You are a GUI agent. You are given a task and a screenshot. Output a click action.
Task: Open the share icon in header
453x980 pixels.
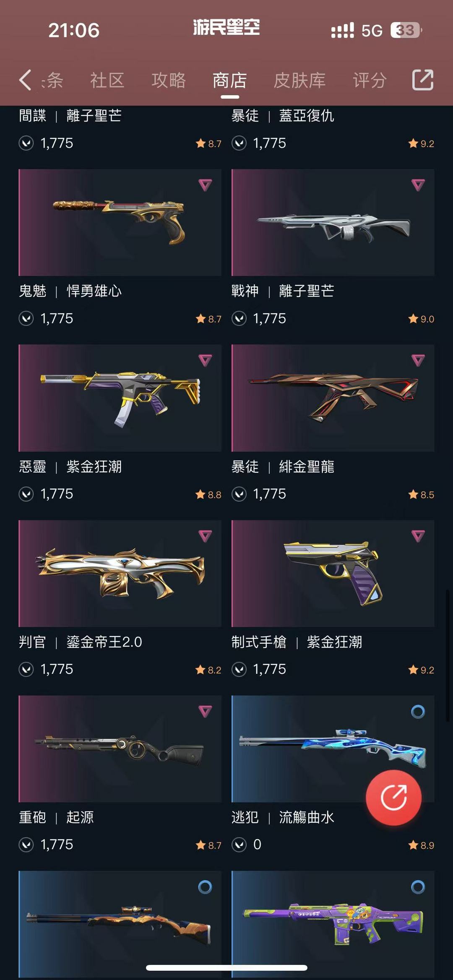(x=422, y=80)
